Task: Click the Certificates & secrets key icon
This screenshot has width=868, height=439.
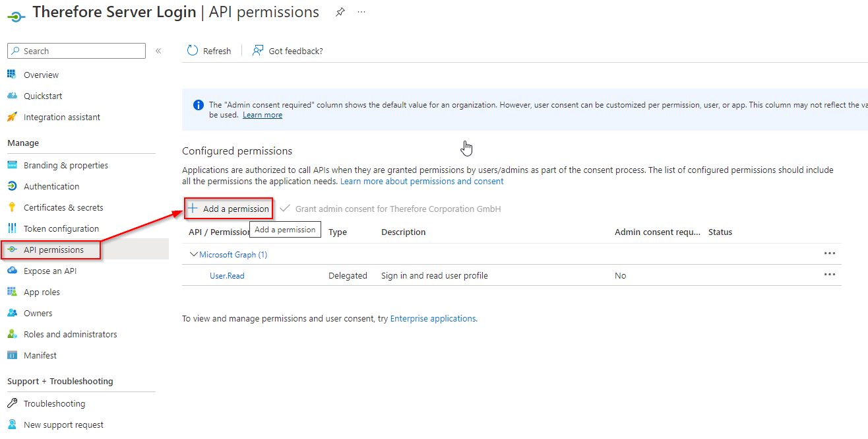Action: click(x=12, y=207)
